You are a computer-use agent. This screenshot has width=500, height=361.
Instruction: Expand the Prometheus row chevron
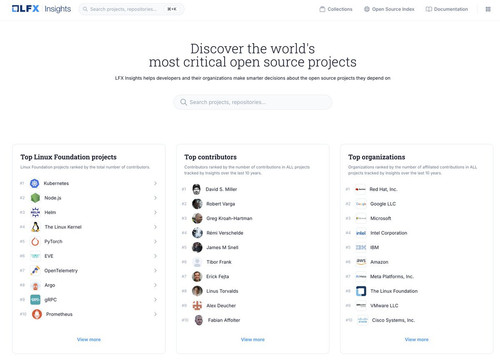[155, 314]
